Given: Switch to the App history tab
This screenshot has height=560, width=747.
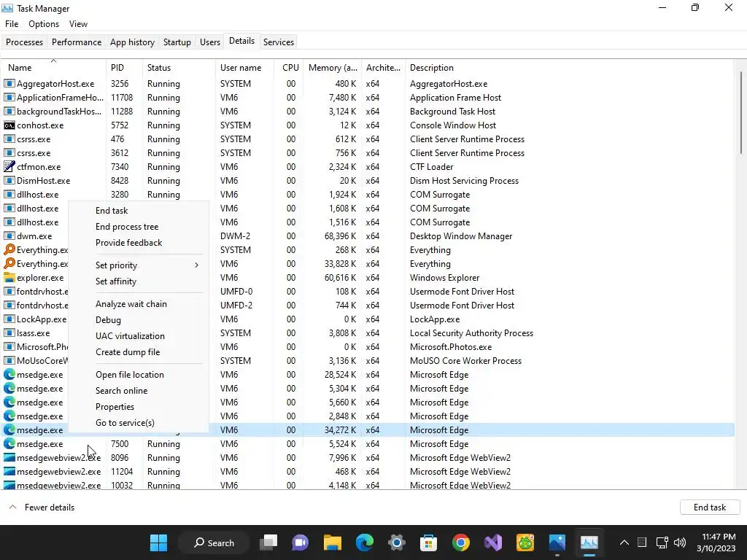Looking at the screenshot, I should 133,42.
